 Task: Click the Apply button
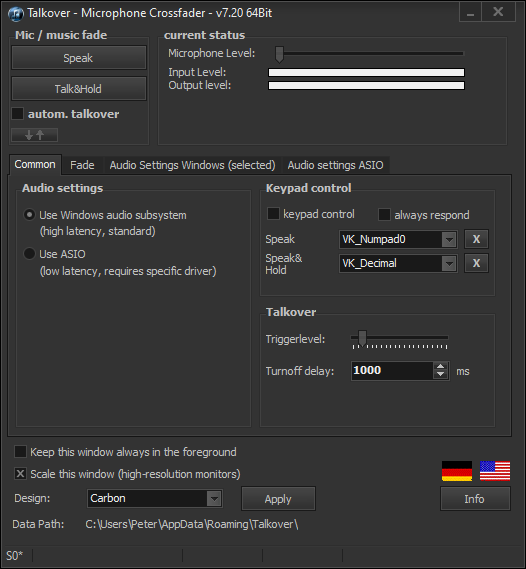click(x=278, y=499)
